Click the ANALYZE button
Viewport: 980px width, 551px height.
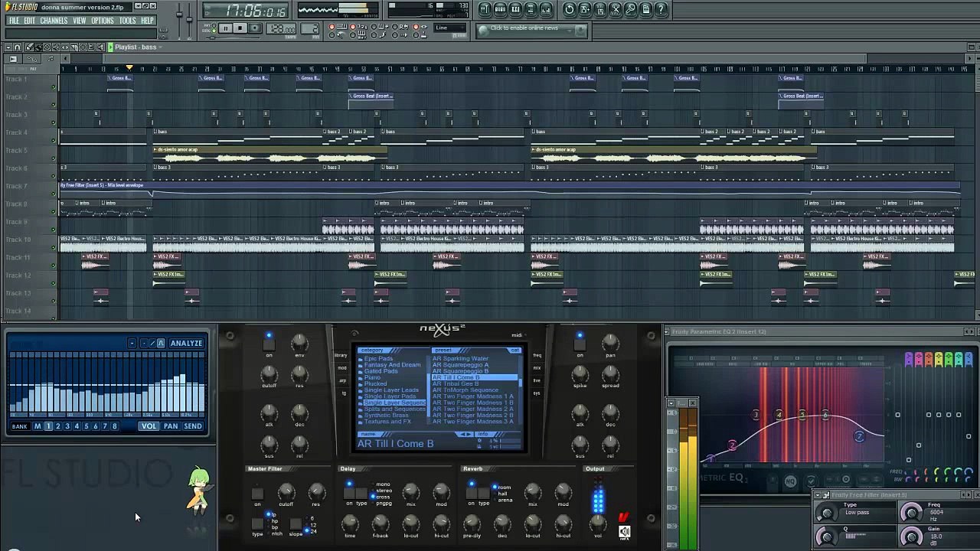pos(186,344)
